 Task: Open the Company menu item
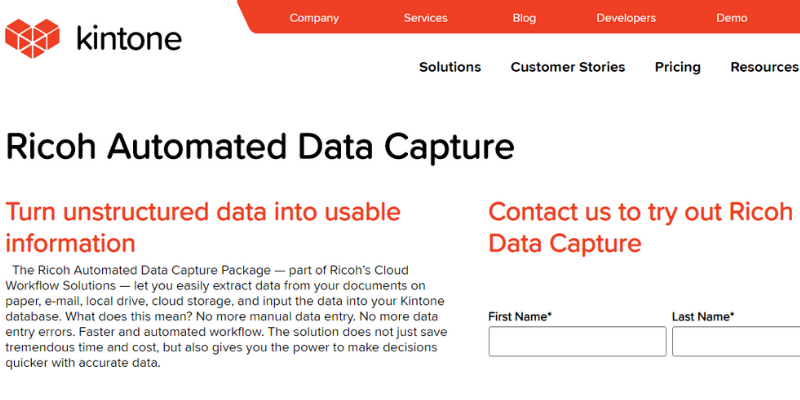pyautogui.click(x=314, y=18)
